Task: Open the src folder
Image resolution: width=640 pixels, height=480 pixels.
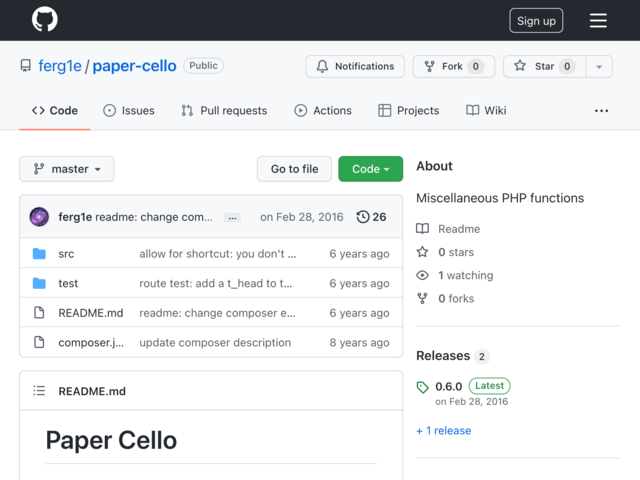Action: (66, 254)
